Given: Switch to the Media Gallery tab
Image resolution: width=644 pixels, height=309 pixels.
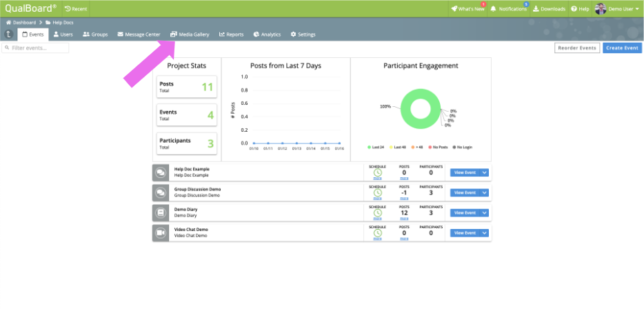Looking at the screenshot, I should click(190, 34).
